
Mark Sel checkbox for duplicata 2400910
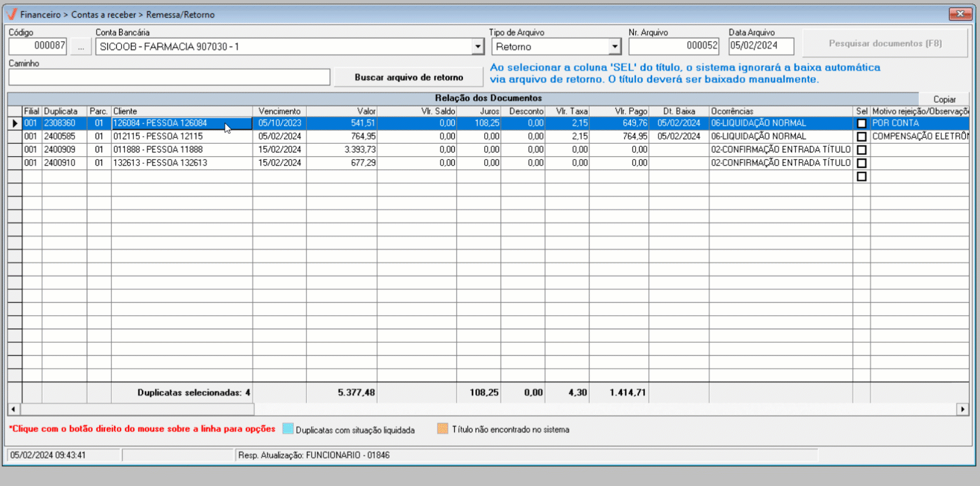coord(861,163)
